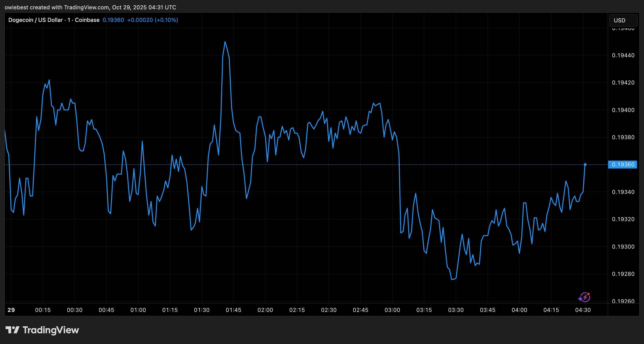Click the TradingView wordmark text
The height and width of the screenshot is (344, 644).
click(51, 330)
